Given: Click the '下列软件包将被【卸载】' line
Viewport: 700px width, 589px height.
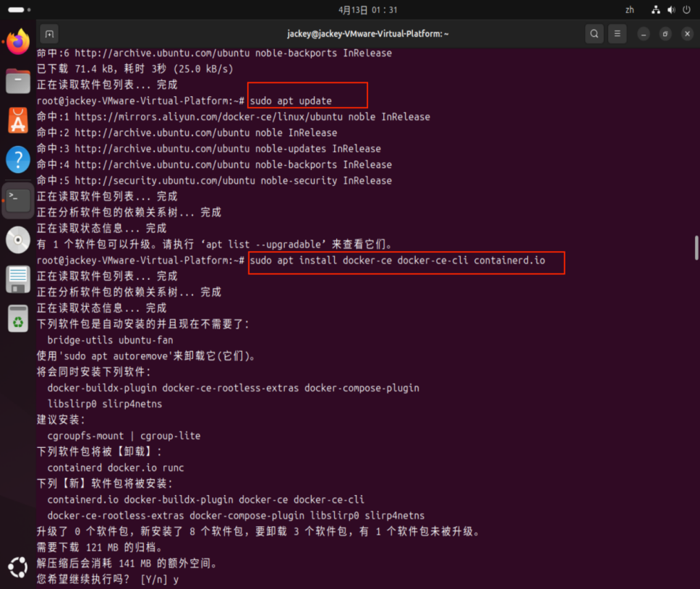Looking at the screenshot, I should [99, 452].
